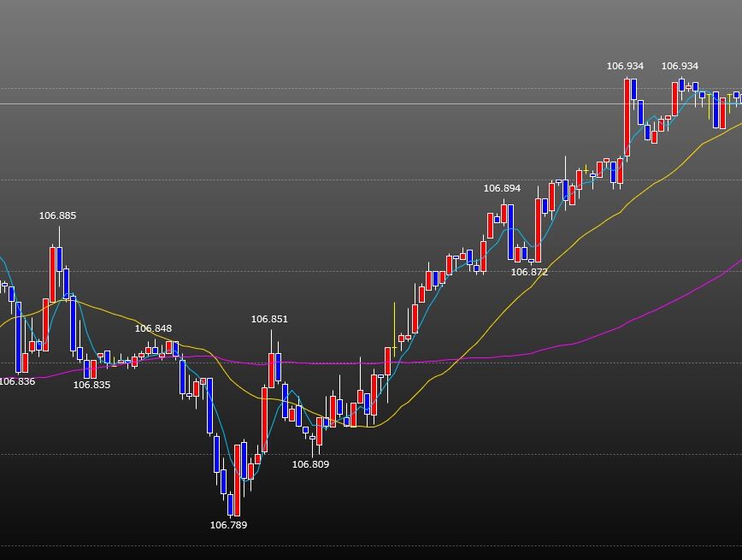The image size is (742, 560).
Task: Click the 106.836 low price label
Action: [17, 381]
